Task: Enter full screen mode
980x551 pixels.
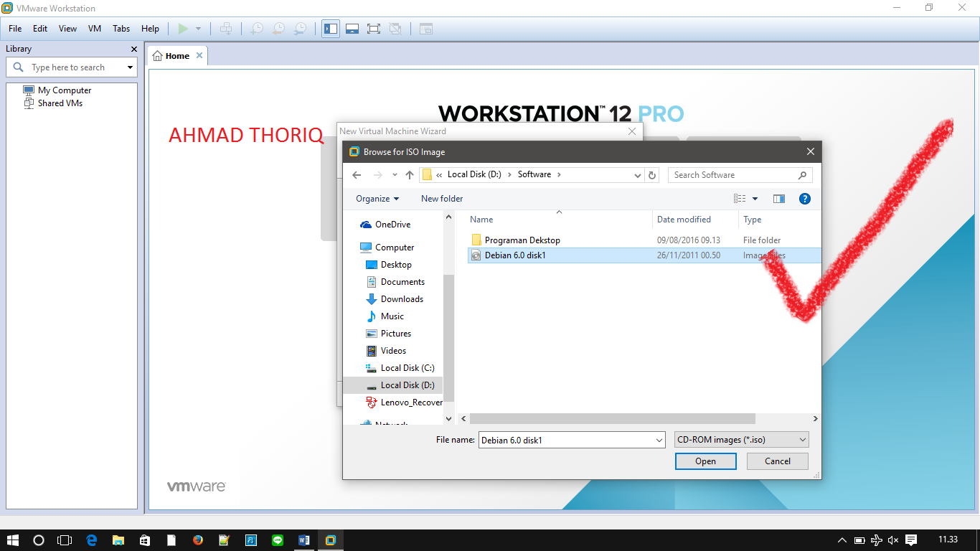Action: point(374,29)
